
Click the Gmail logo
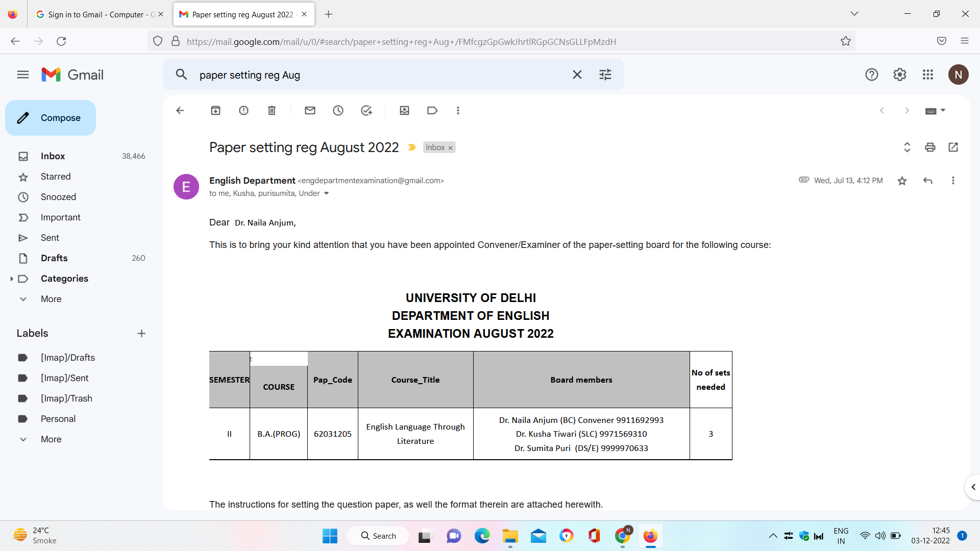point(72,75)
